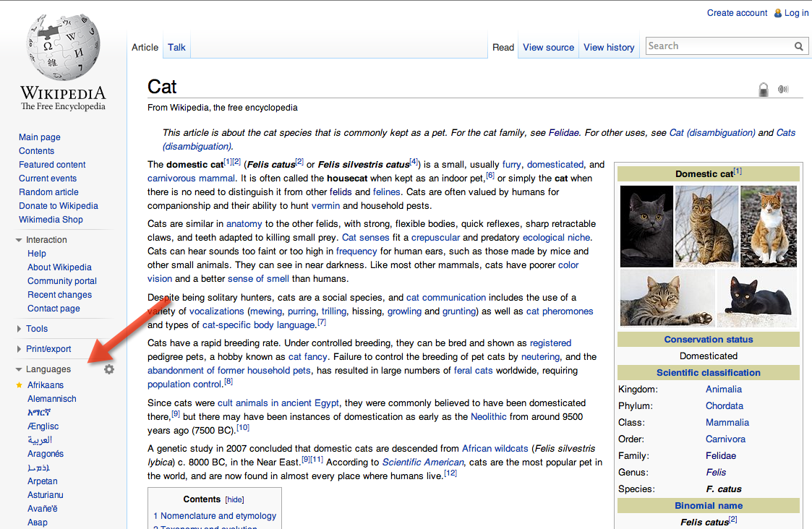Open the Contents sidebar link
The image size is (812, 529).
click(36, 150)
